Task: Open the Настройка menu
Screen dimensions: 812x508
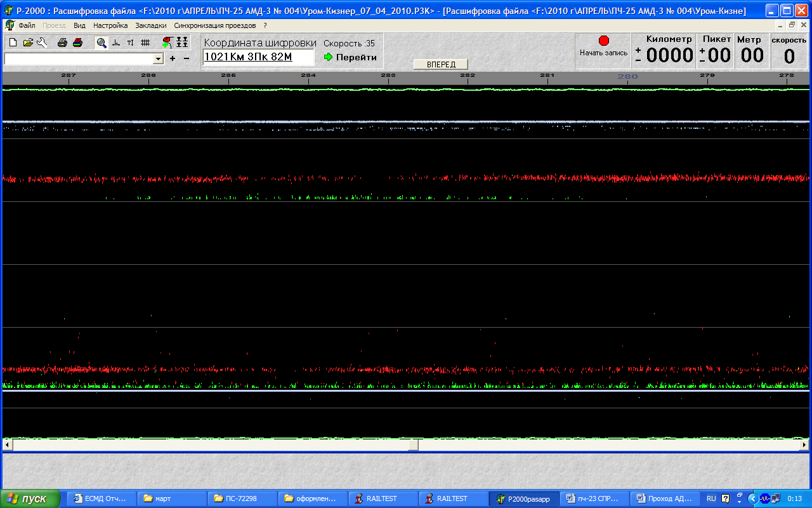Action: (110, 25)
